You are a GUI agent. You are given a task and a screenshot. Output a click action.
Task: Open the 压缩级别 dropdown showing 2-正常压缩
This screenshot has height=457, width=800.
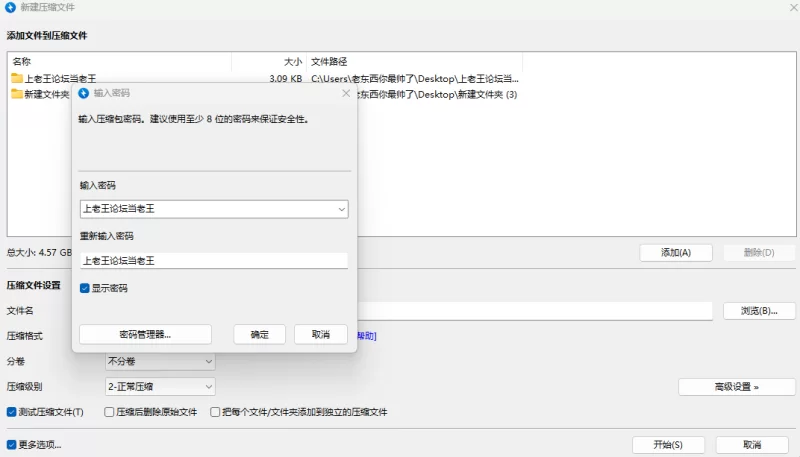tap(160, 387)
